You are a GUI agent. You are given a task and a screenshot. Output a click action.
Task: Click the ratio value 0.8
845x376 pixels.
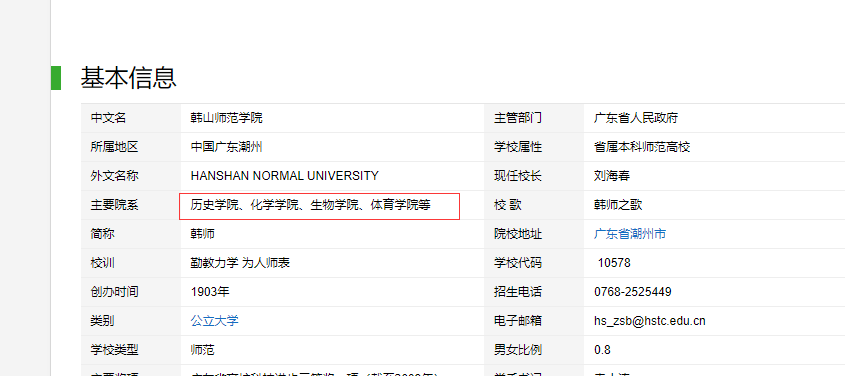point(602,350)
